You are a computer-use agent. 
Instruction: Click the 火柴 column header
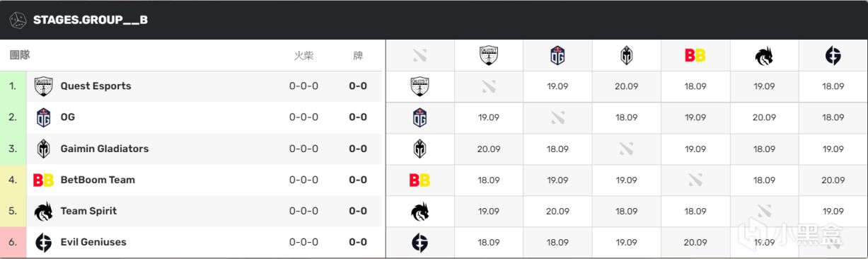(303, 55)
